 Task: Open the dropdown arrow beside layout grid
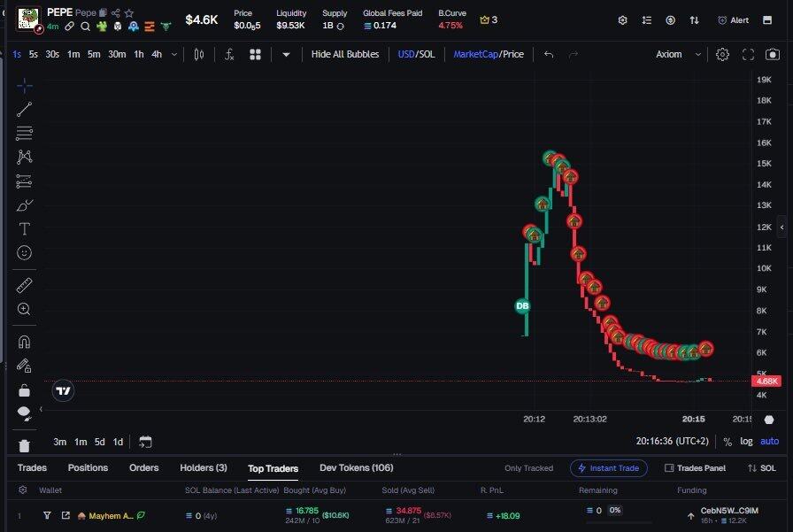coord(286,54)
